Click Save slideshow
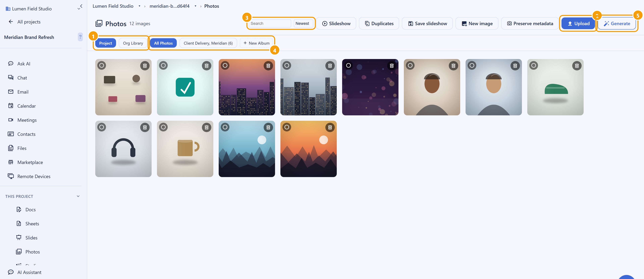 tap(427, 23)
